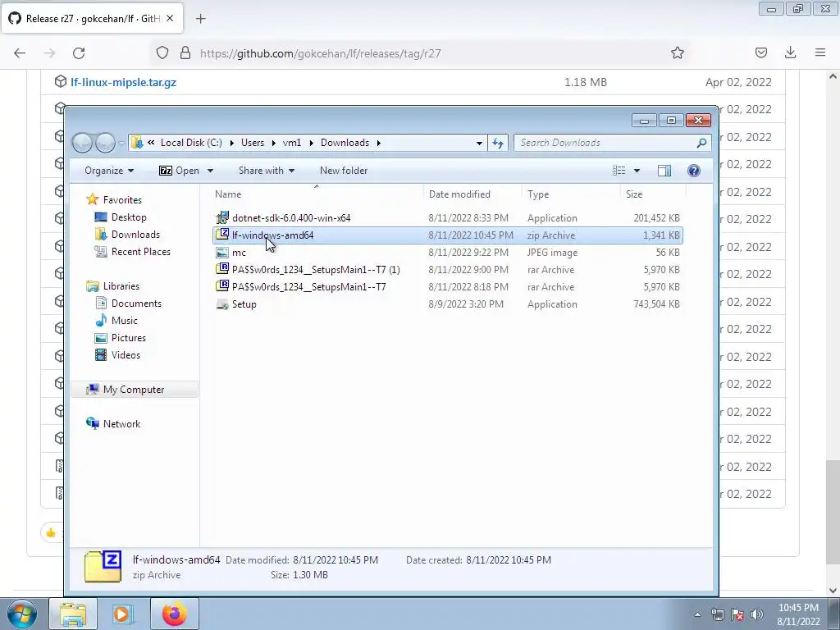Open Share with dropdown
The height and width of the screenshot is (630, 840).
click(267, 171)
